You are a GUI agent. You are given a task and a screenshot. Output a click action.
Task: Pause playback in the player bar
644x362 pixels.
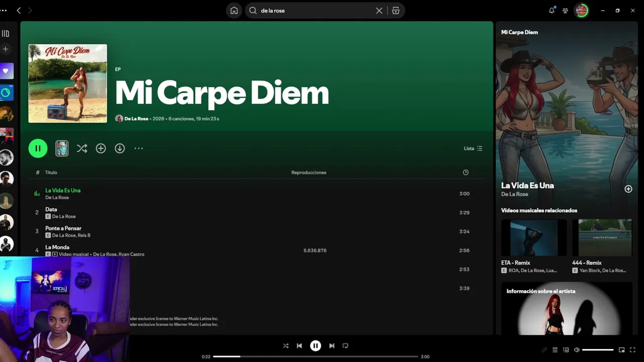coord(315,346)
